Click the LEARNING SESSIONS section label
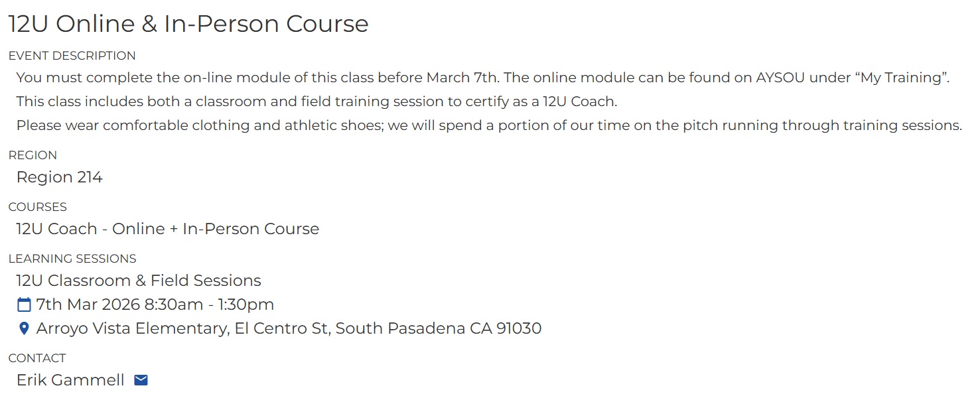980x402 pixels. [x=72, y=259]
